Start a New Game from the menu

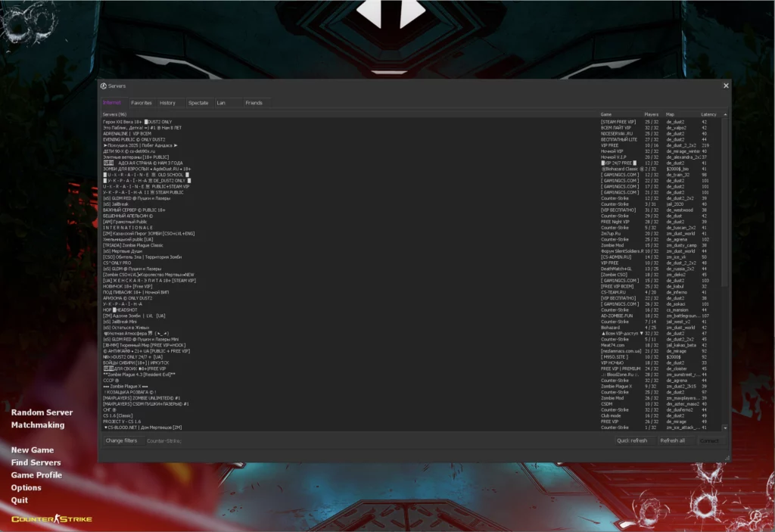[33, 450]
